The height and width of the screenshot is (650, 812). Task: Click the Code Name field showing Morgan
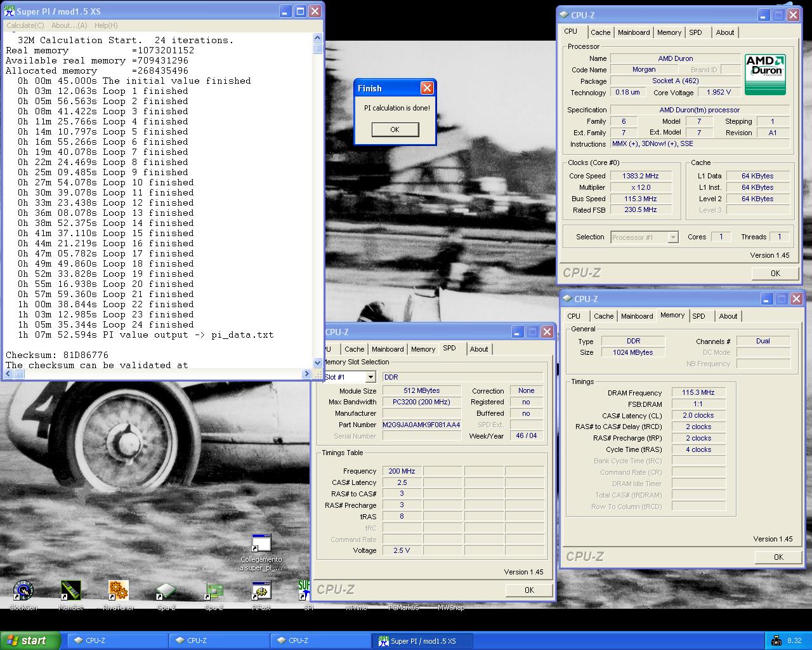pyautogui.click(x=644, y=70)
